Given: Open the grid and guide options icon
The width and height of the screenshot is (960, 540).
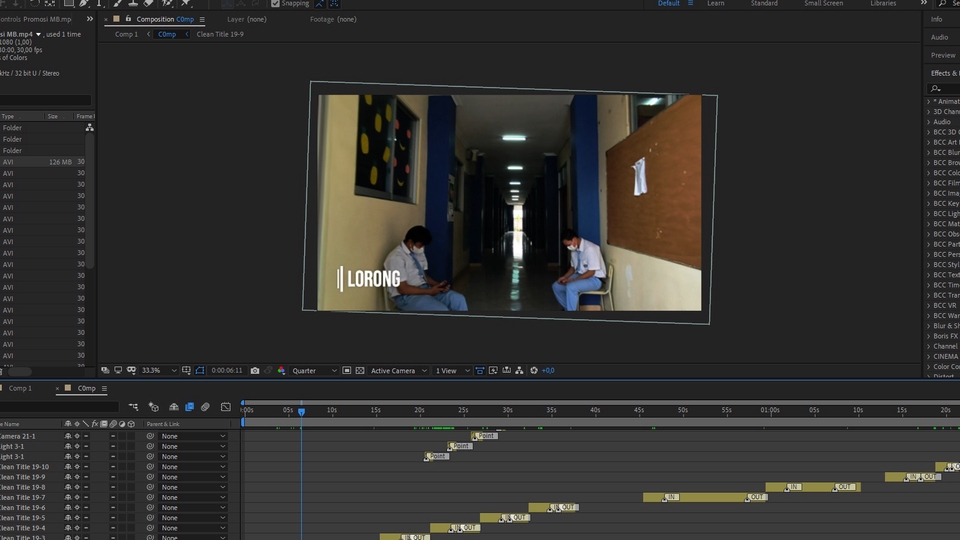Looking at the screenshot, I should [186, 370].
